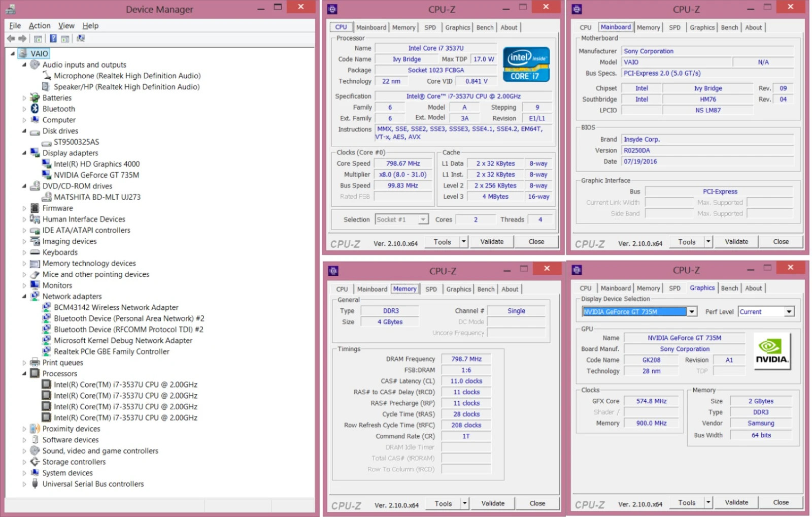Click Tools button in Memory window
Image resolution: width=812 pixels, height=517 pixels.
pos(443,503)
